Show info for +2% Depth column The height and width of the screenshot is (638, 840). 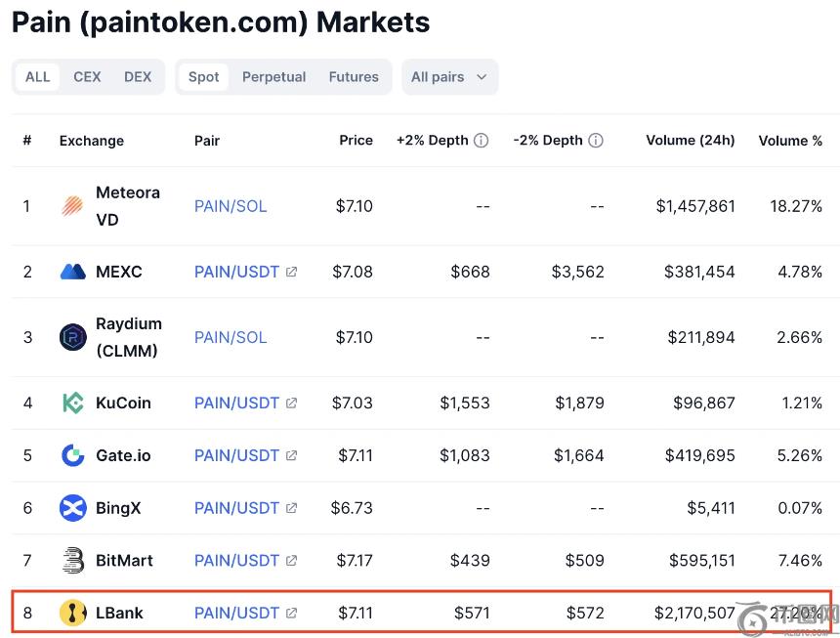[482, 141]
